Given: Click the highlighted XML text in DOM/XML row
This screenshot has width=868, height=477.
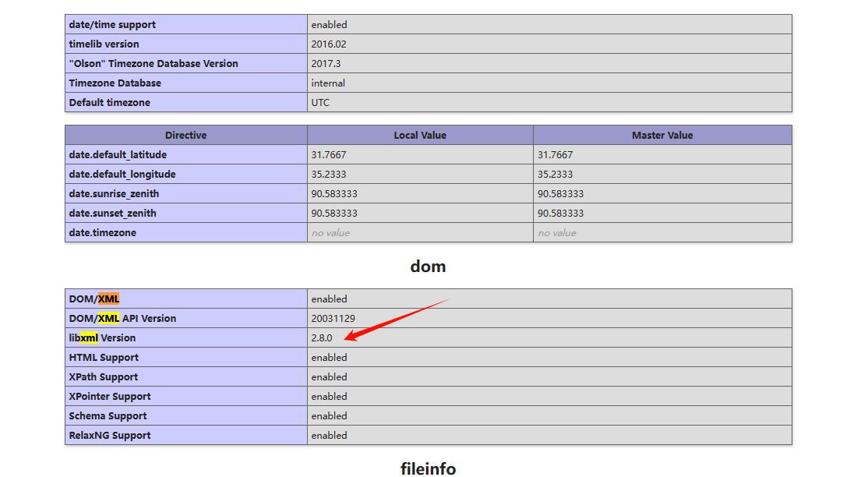Looking at the screenshot, I should [110, 299].
